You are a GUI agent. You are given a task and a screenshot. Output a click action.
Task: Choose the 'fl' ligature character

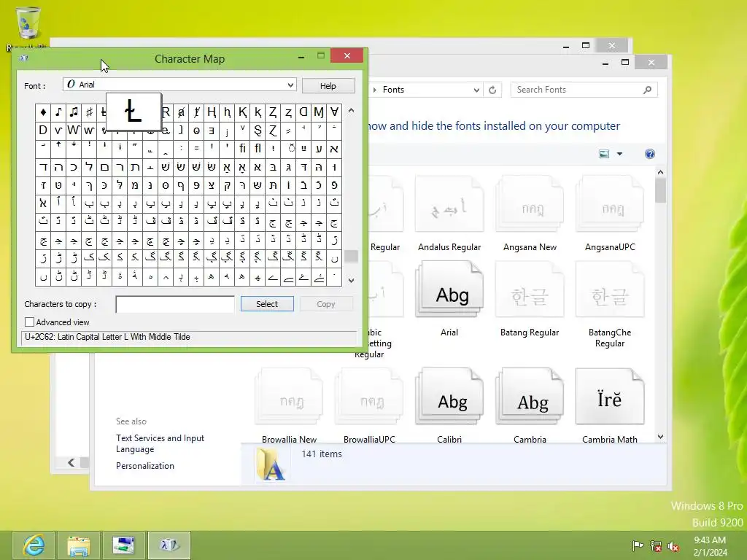pos(258,149)
